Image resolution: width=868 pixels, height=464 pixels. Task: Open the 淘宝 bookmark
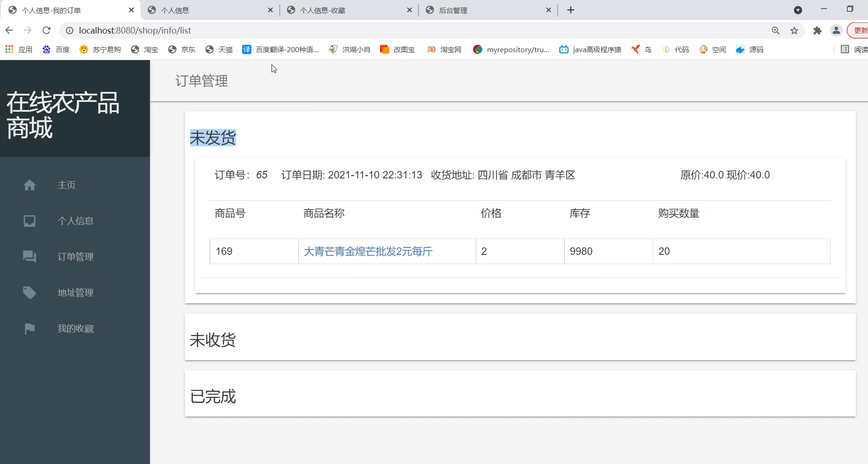[144, 49]
